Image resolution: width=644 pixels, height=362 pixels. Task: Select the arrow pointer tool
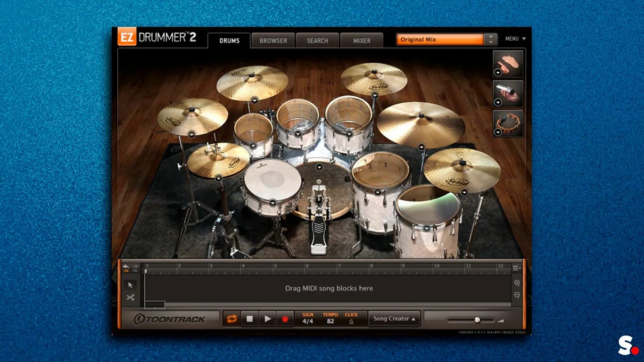131,285
